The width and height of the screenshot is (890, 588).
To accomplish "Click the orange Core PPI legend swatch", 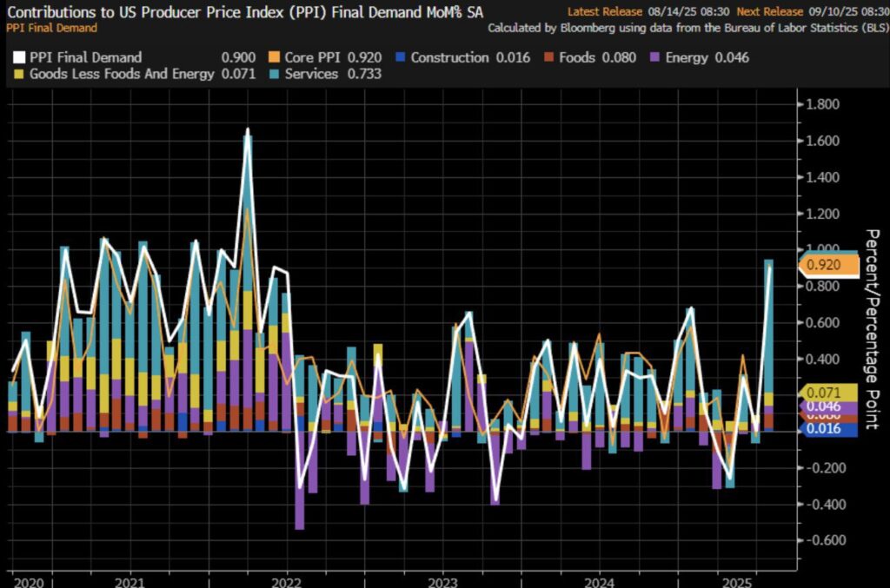I will (274, 57).
